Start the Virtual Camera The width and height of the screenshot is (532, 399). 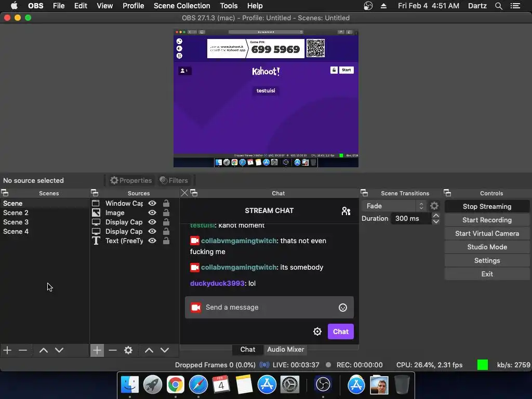click(487, 233)
